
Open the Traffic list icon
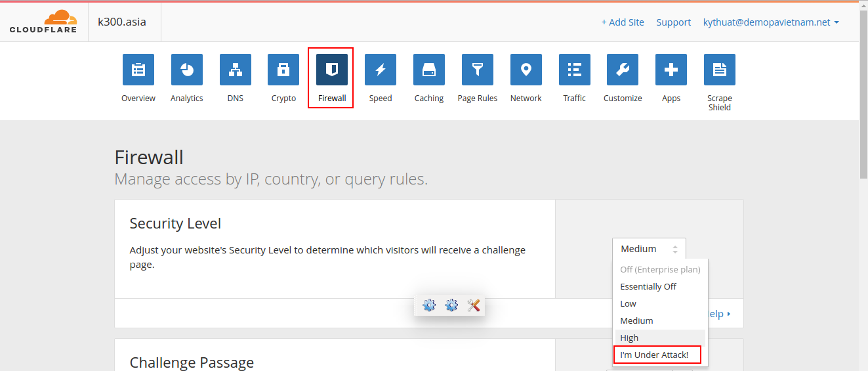[x=575, y=70]
